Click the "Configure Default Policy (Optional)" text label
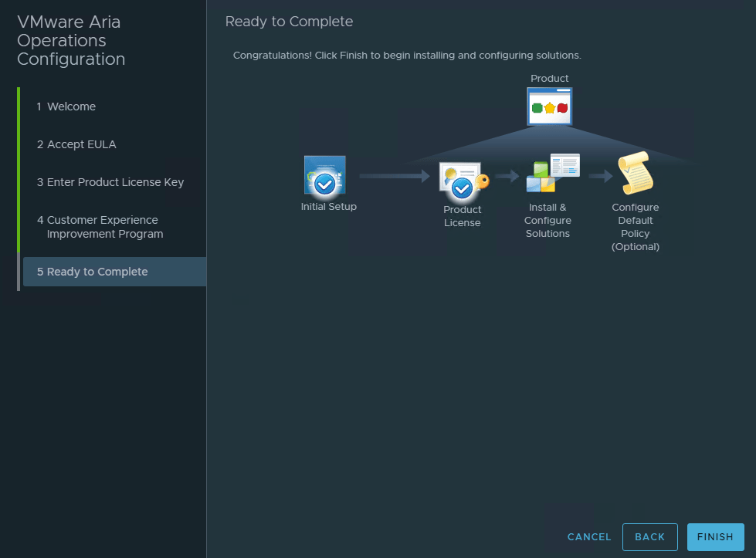This screenshot has height=558, width=756. coord(636,227)
